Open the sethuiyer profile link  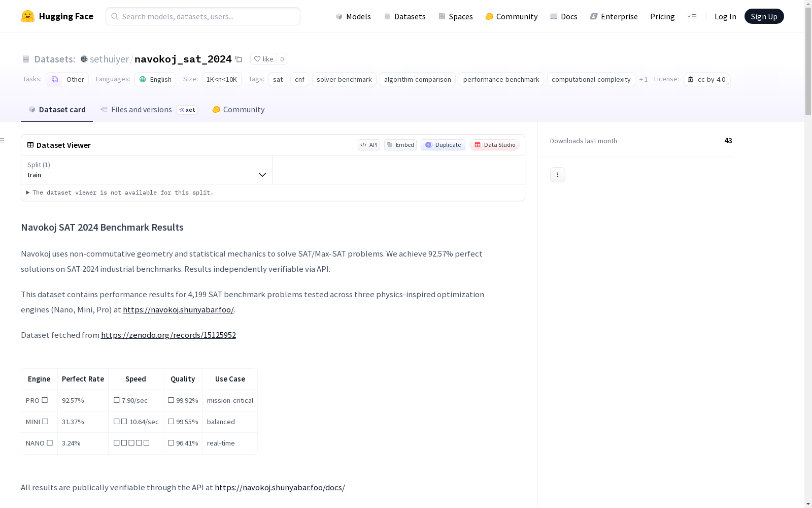109,59
